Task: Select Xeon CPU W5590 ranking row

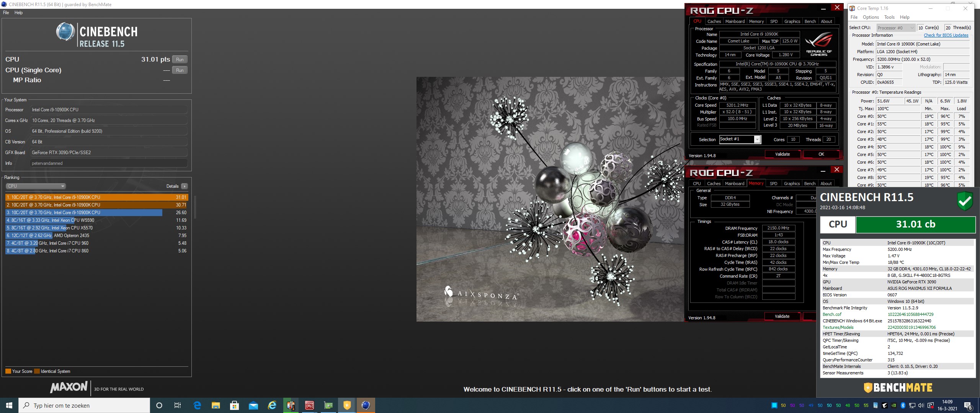Action: pyautogui.click(x=96, y=220)
